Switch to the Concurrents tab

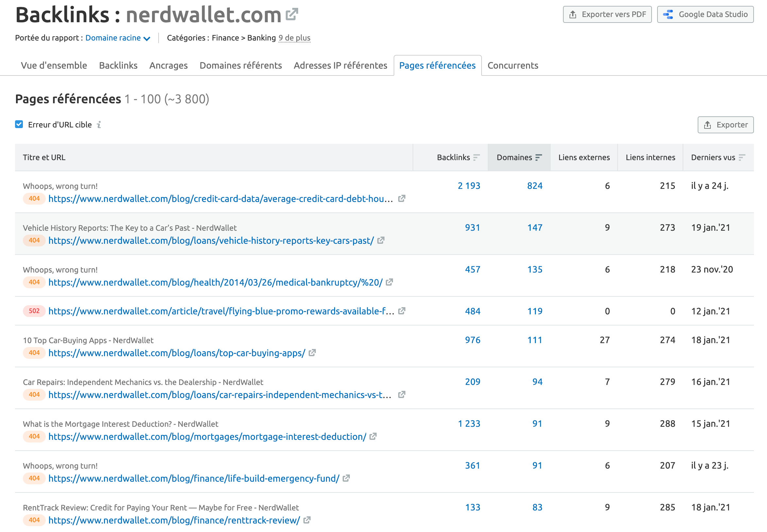coord(513,65)
